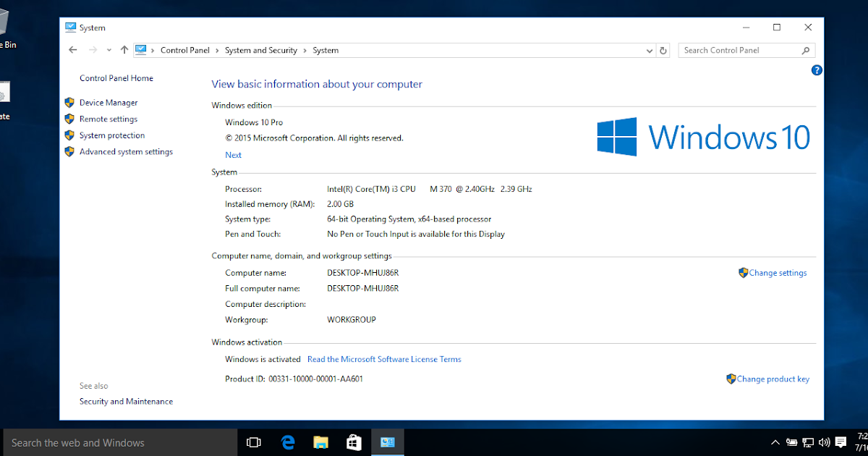This screenshot has width=868, height=456.
Task: Click the shield icon beside Remote settings
Action: point(69,119)
